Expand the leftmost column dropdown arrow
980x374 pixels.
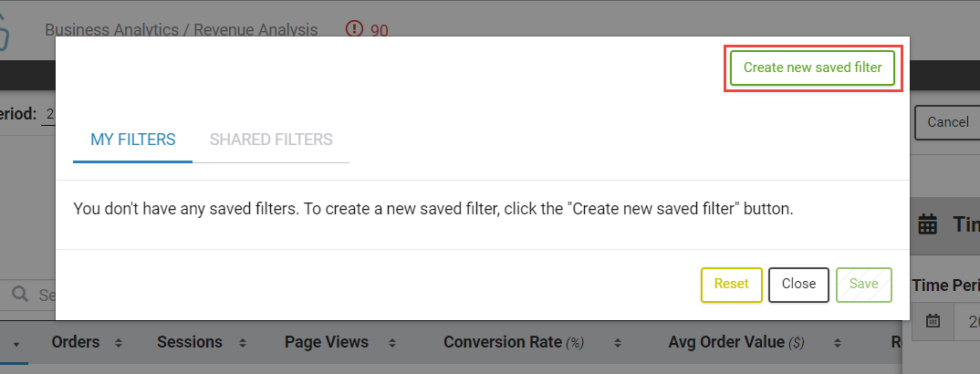pyautogui.click(x=16, y=344)
